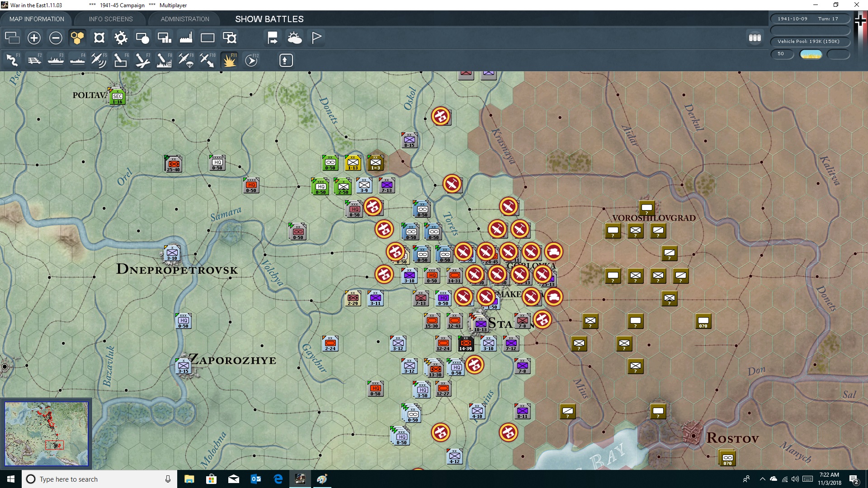Image resolution: width=868 pixels, height=488 pixels.
Task: Click the terrain weather indicator swatch
Action: [811, 54]
